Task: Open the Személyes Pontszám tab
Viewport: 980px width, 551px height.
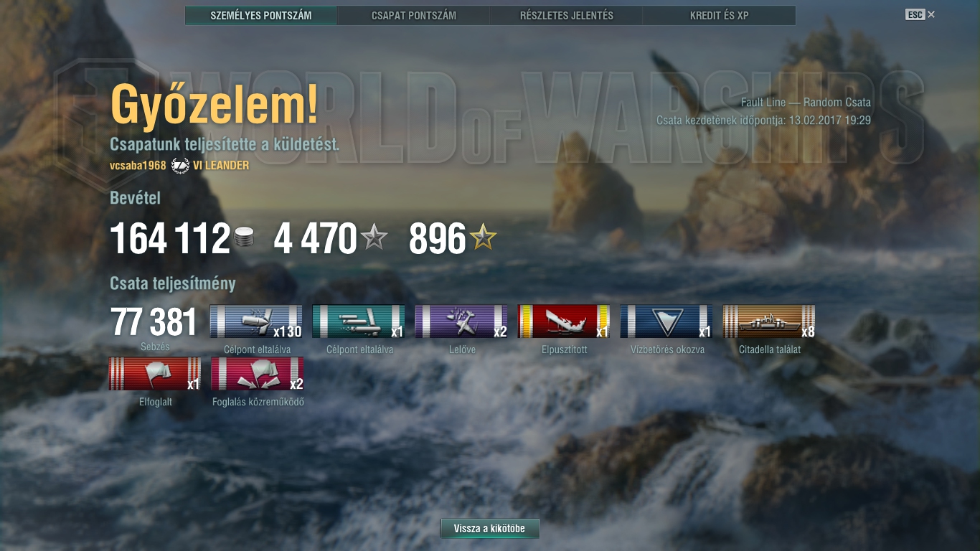Action: (x=261, y=15)
